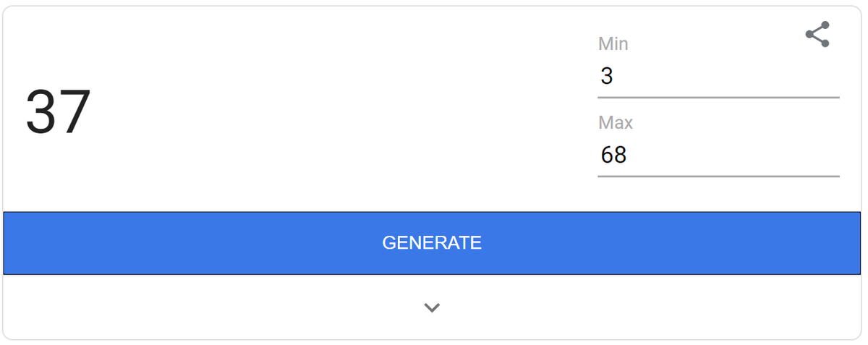Share the random number generator
This screenshot has height=345, width=868.
(817, 35)
